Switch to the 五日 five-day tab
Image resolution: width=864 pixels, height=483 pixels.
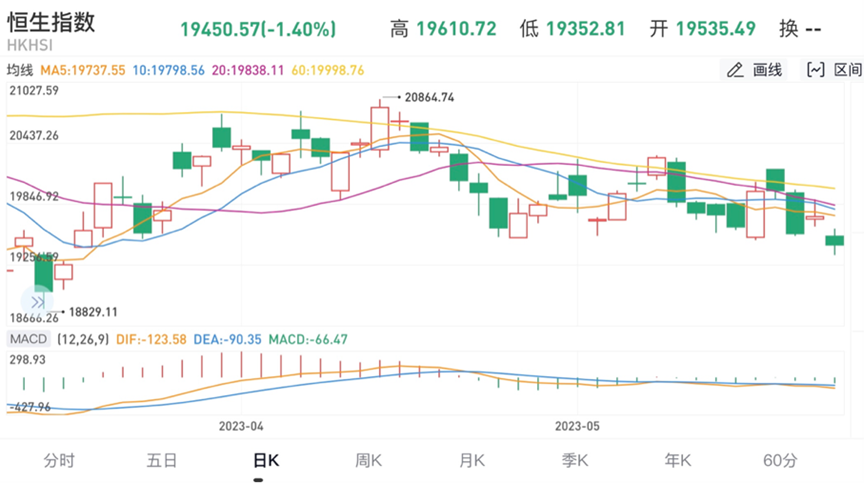point(161,460)
